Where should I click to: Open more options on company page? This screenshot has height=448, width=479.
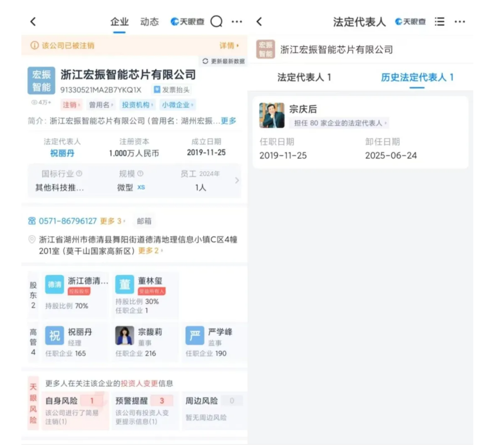(x=237, y=22)
